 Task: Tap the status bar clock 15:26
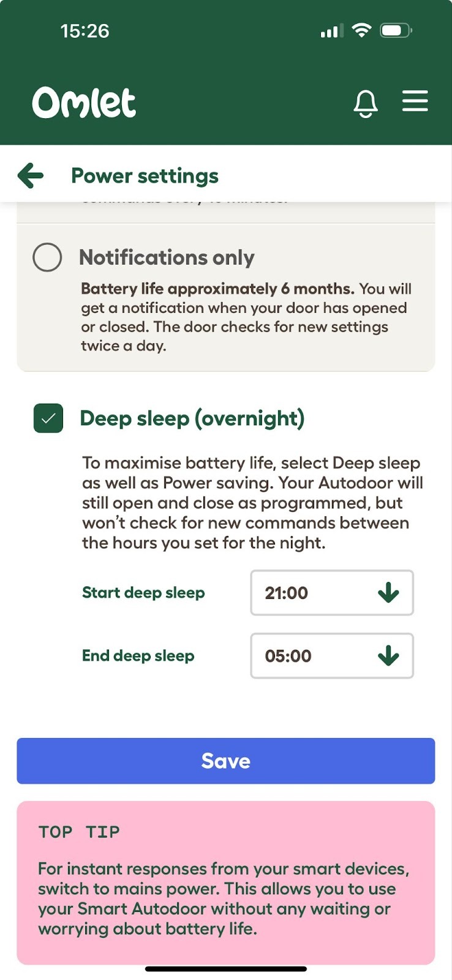tap(85, 31)
